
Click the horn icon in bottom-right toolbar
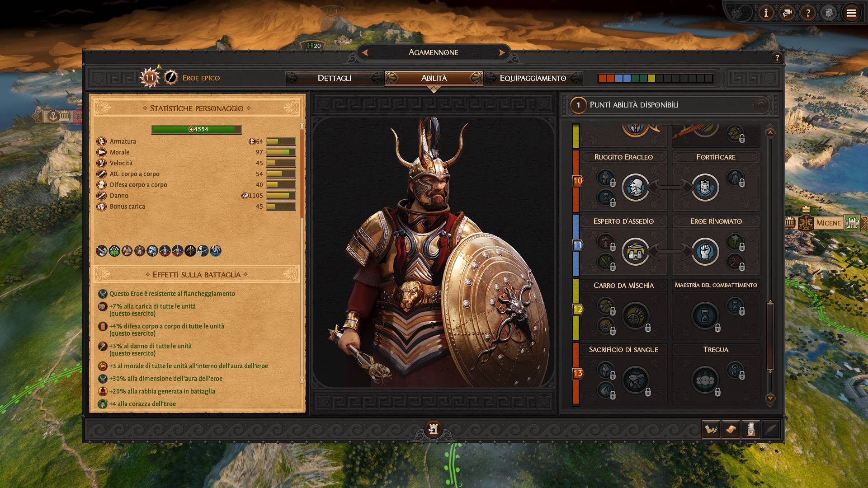tap(711, 429)
